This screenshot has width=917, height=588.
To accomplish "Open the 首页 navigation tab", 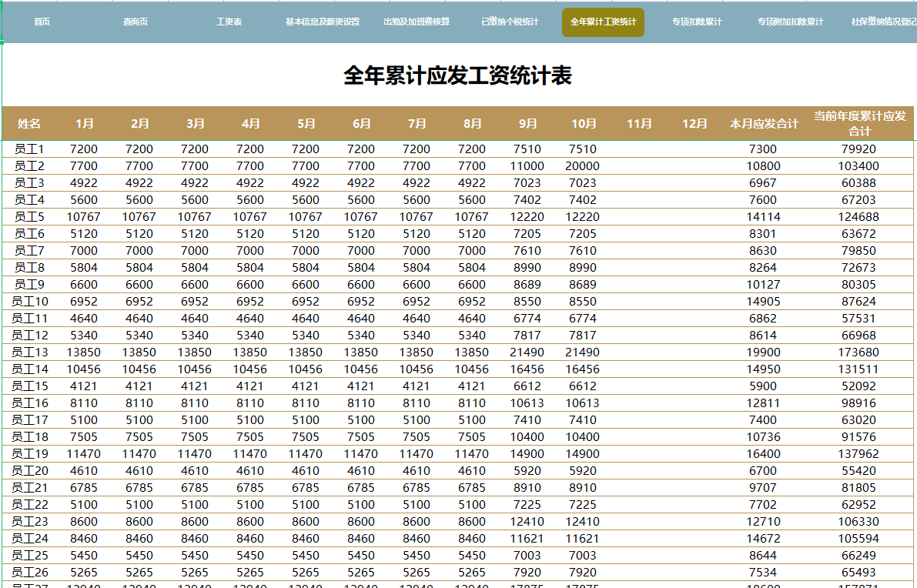I will point(42,22).
